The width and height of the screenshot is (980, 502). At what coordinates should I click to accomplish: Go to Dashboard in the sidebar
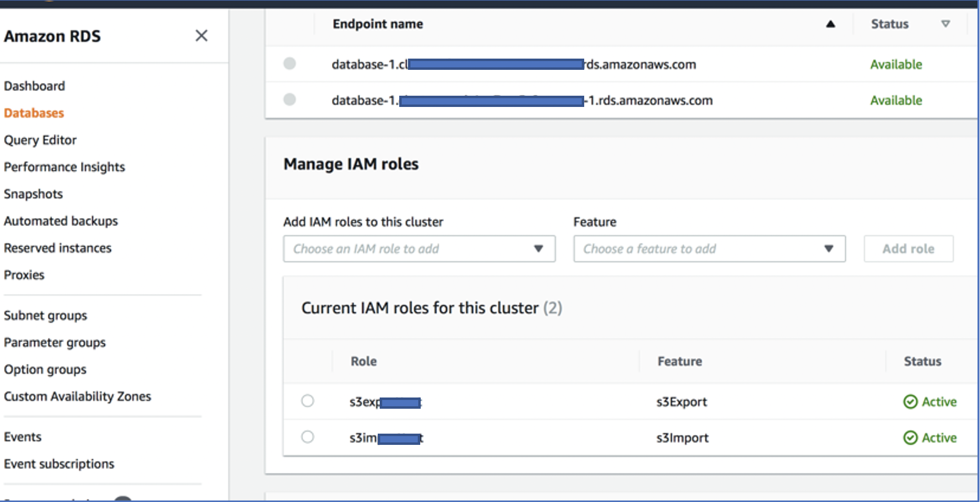point(35,86)
